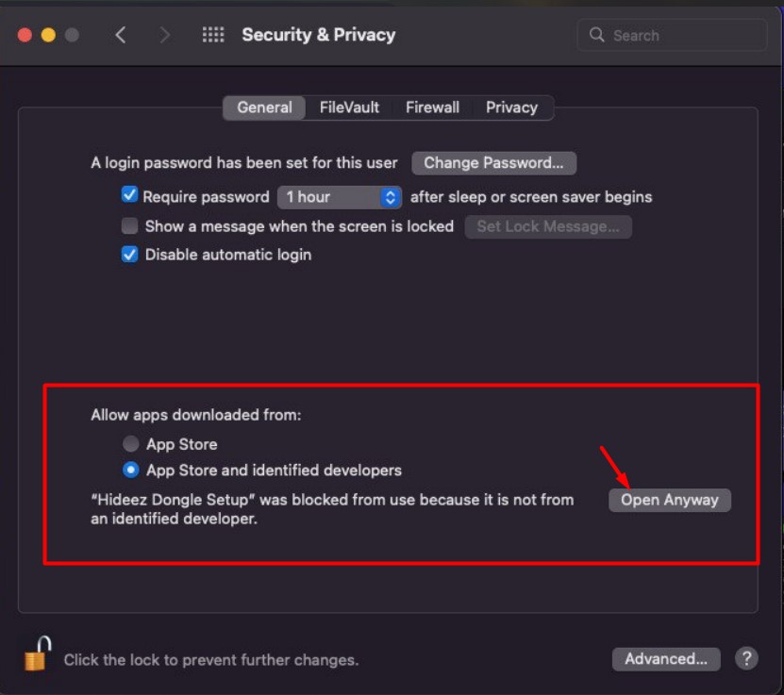Open the 1 hour password delay dropdown
The width and height of the screenshot is (784, 695).
pyautogui.click(x=340, y=197)
